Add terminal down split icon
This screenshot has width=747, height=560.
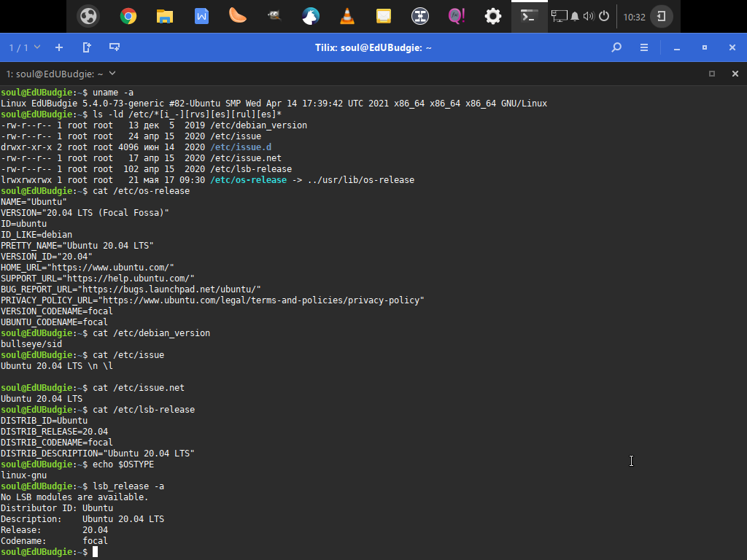click(115, 47)
